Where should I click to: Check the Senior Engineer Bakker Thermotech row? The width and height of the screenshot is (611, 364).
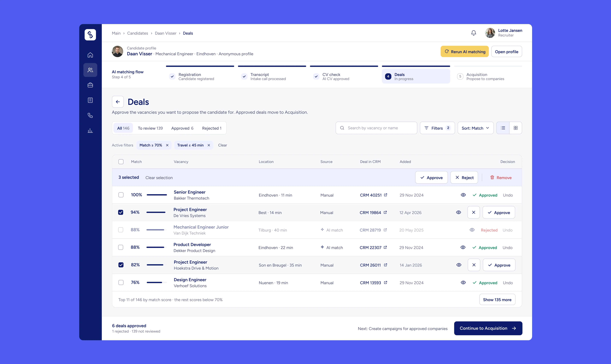coord(121,195)
